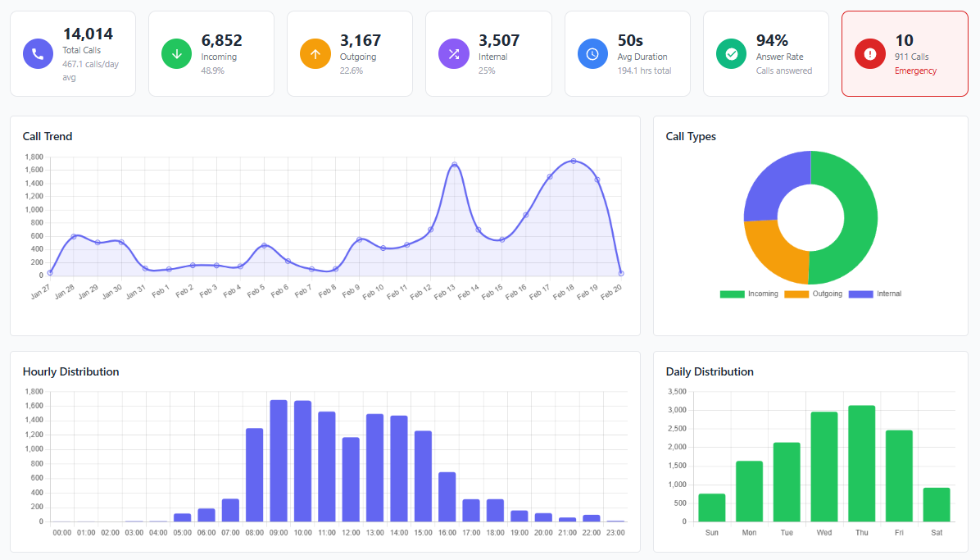The width and height of the screenshot is (980, 560).
Task: Click the red alert 911 Calls icon
Action: click(869, 54)
